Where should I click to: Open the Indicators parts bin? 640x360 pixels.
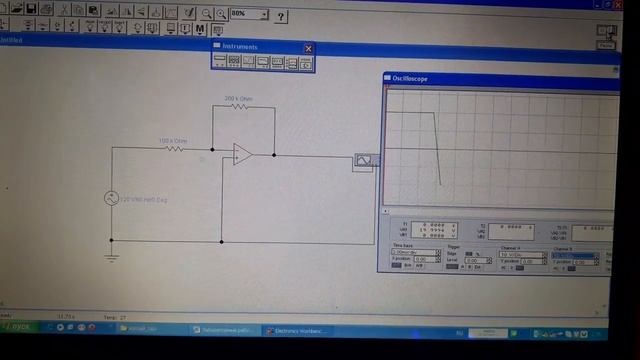tap(171, 29)
